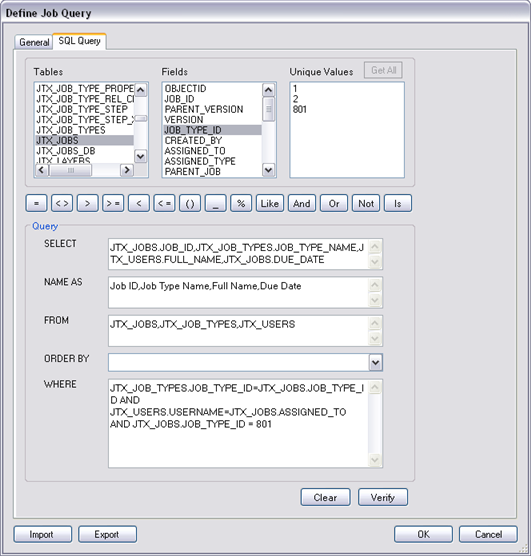This screenshot has width=531, height=556.
Task: Insert the parentheses () operator
Action: pyautogui.click(x=190, y=204)
